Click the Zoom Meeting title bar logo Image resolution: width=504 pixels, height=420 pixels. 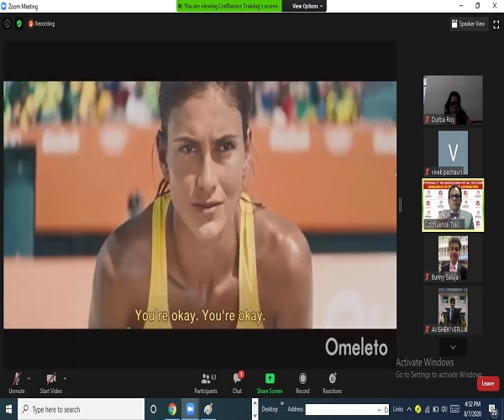coord(3,6)
